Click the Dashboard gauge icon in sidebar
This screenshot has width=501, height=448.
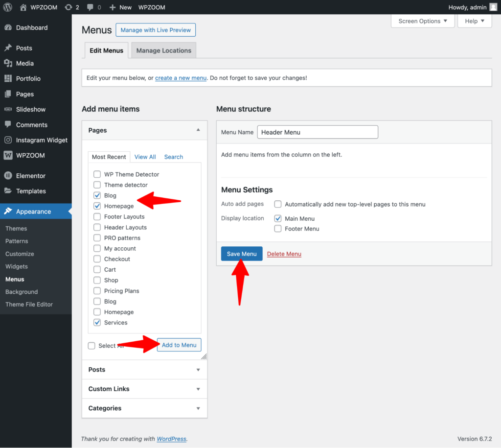[x=8, y=28]
